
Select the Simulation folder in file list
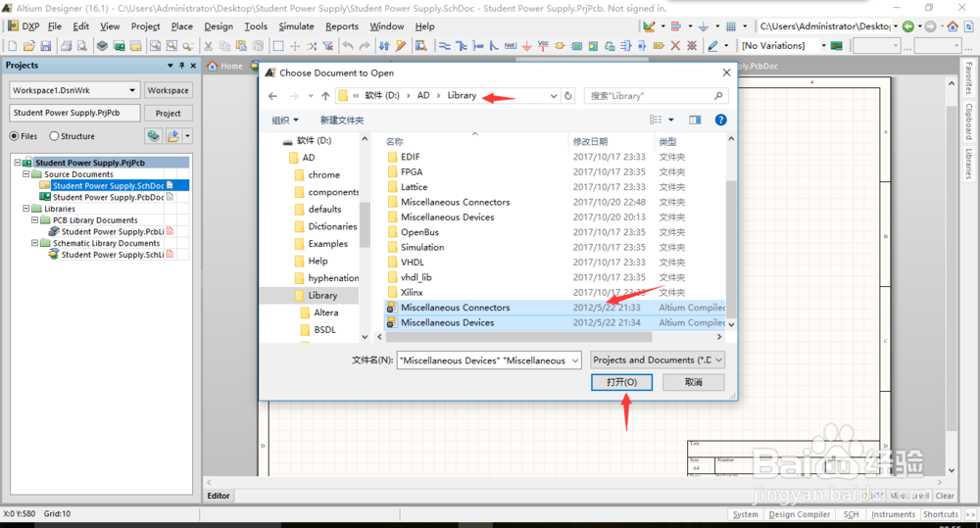coord(422,248)
